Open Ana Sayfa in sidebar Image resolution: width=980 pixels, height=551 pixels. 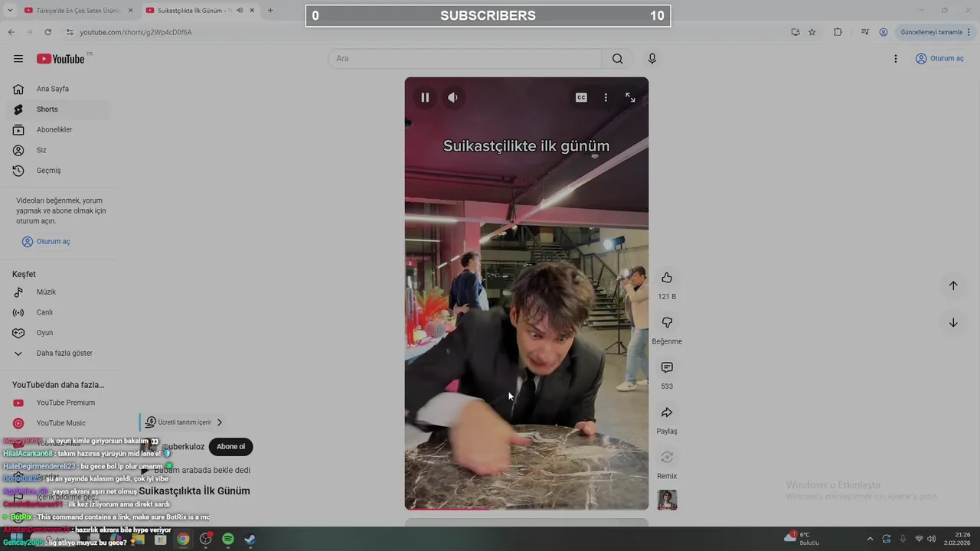[58, 89]
